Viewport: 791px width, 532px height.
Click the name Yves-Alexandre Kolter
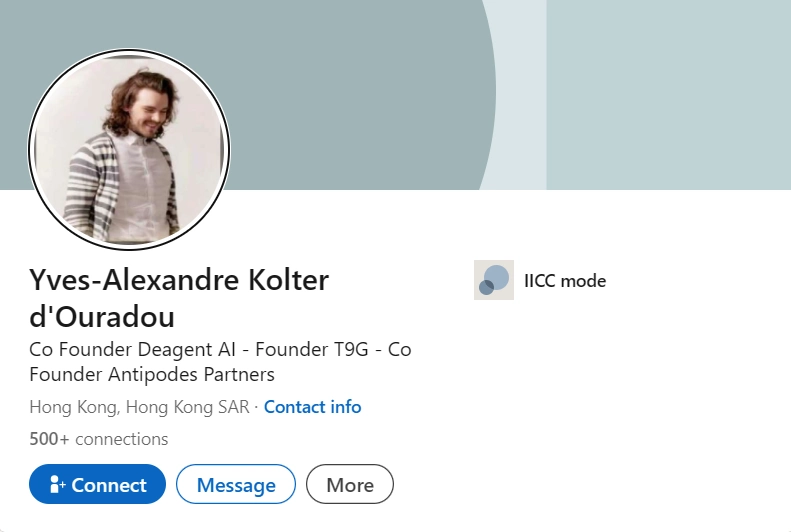click(x=179, y=281)
